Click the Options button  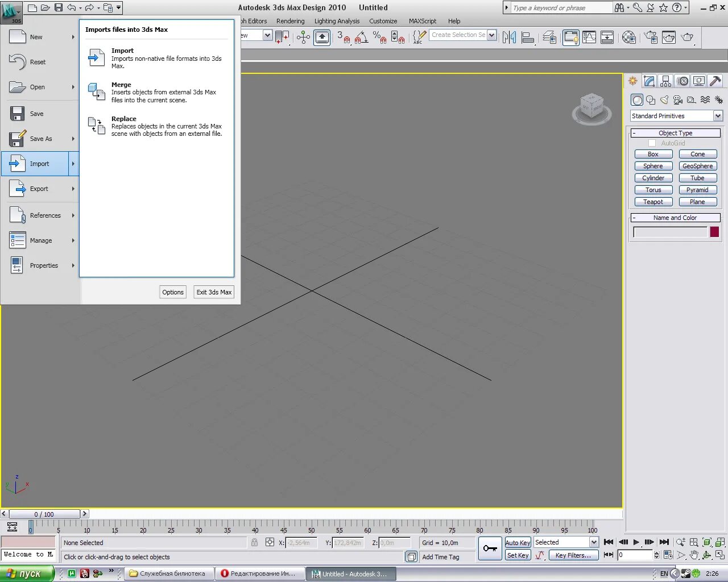pos(173,292)
